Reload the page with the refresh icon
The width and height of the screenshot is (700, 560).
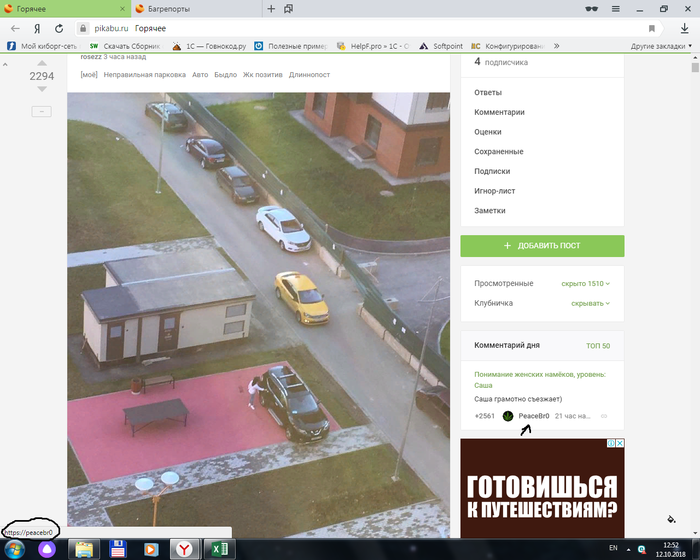59,29
